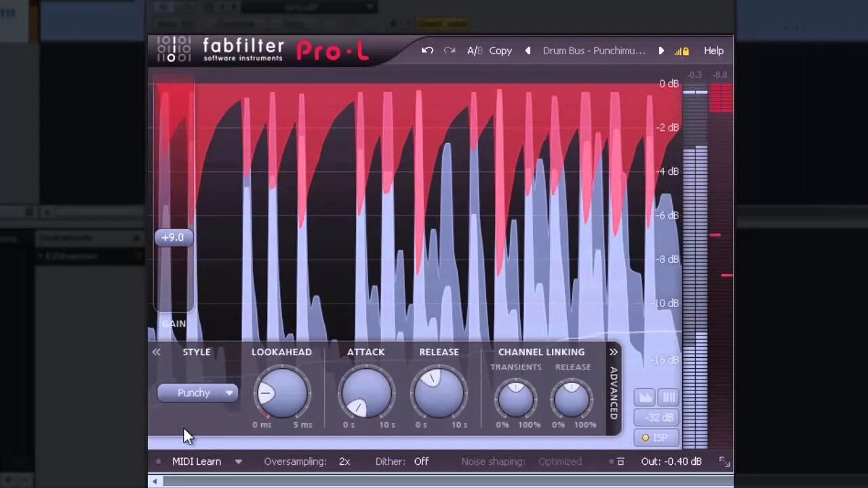
Task: Click the Lookahead knob
Action: click(282, 392)
